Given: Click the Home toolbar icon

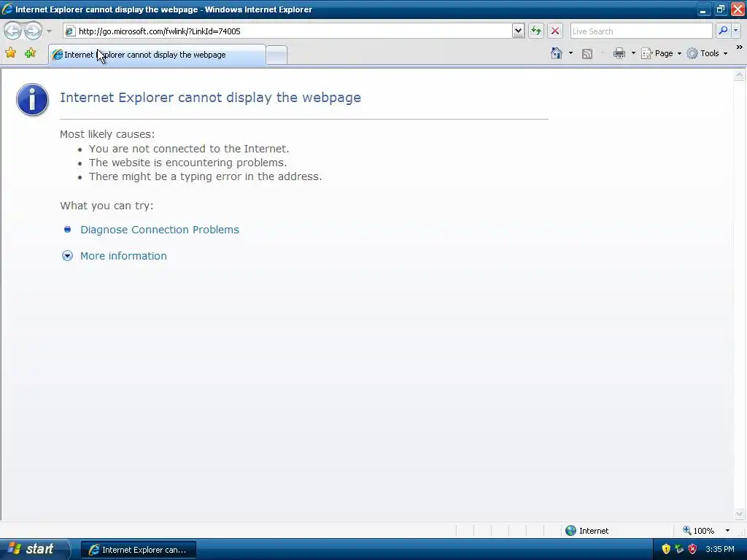Looking at the screenshot, I should click(557, 53).
